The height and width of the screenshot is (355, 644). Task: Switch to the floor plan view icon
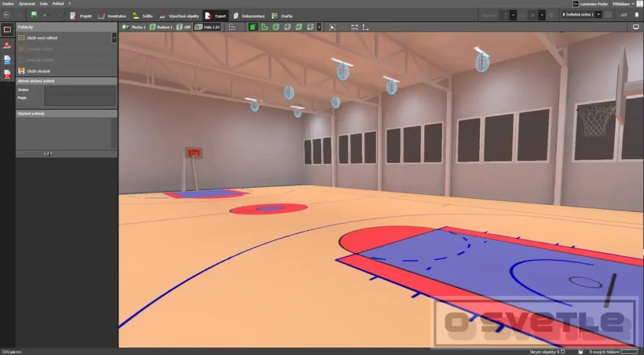pos(265,27)
